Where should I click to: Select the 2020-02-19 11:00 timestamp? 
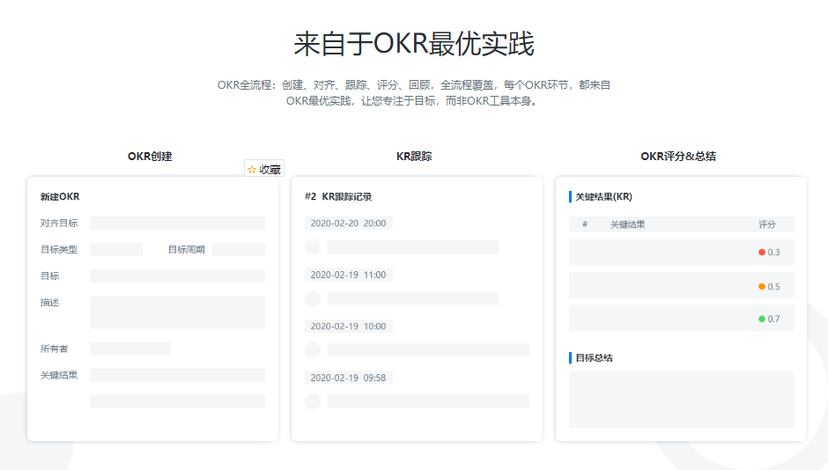click(x=348, y=275)
